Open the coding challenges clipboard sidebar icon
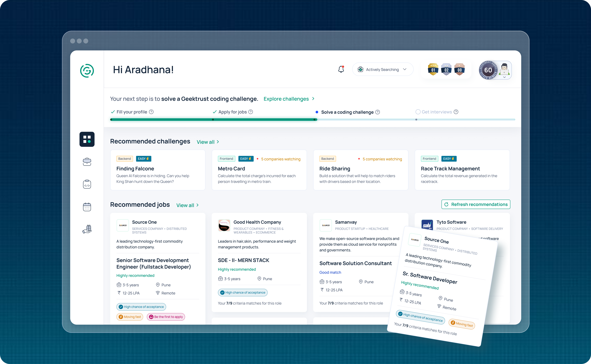The width and height of the screenshot is (591, 364). click(x=87, y=184)
